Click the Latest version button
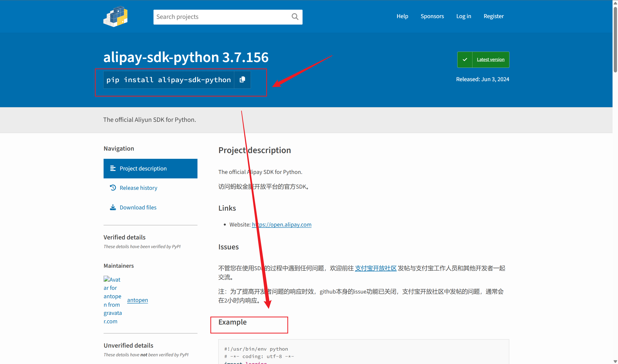Viewport: 618px width, 364px height. [x=490, y=60]
